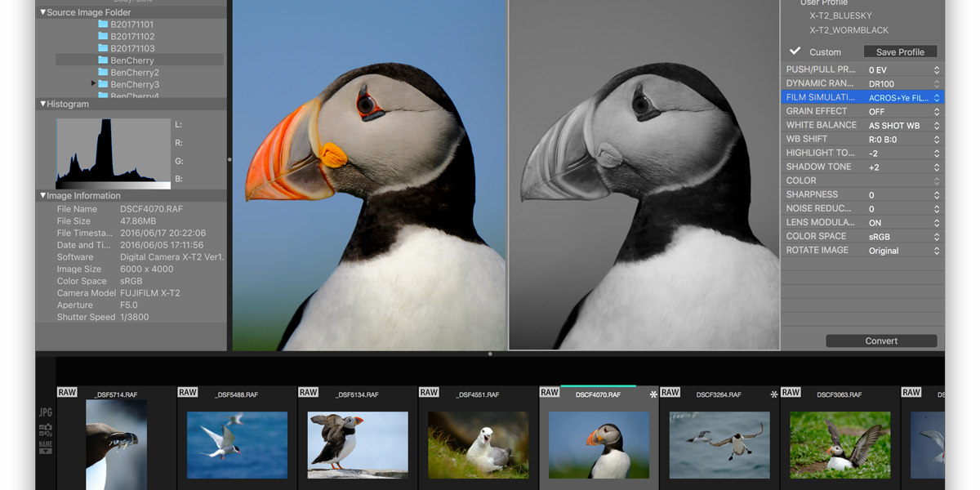The height and width of the screenshot is (490, 980).
Task: Select the _DSF4551.RAF fulmar thumbnail
Action: pos(479,445)
